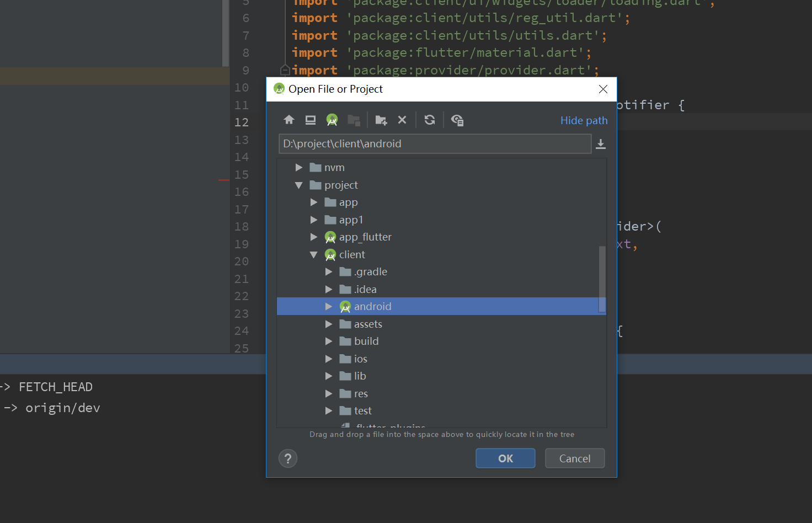This screenshot has height=523, width=812.
Task: Refresh the file tree
Action: point(430,120)
